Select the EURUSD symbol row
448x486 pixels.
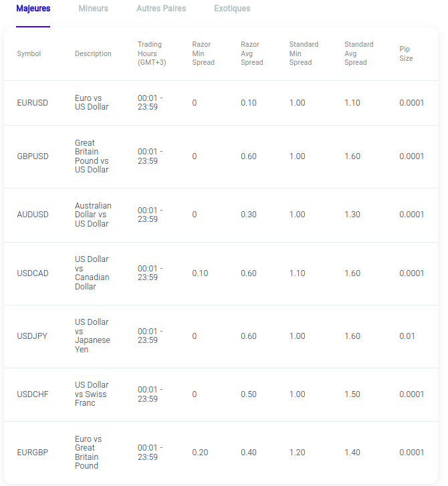[x=33, y=103]
